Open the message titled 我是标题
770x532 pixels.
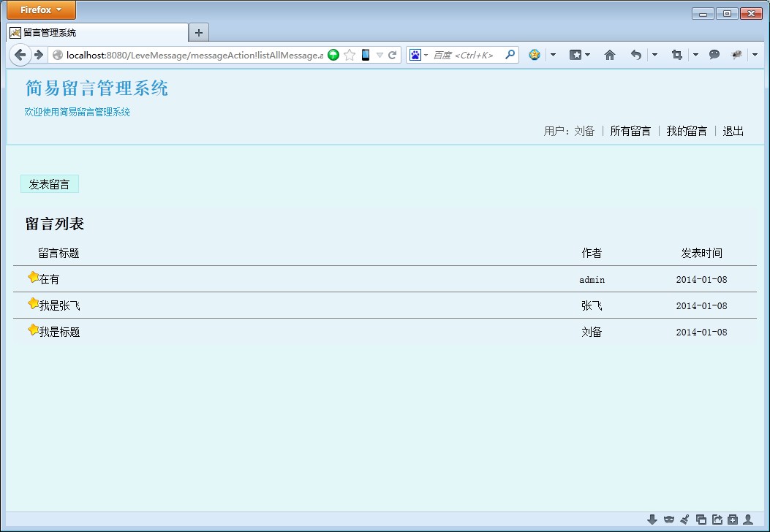click(59, 332)
